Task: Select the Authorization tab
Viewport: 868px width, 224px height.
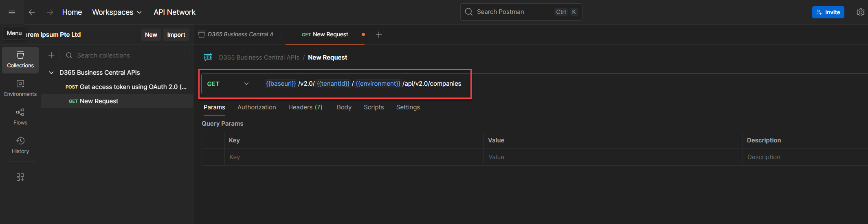Action: coord(257,107)
